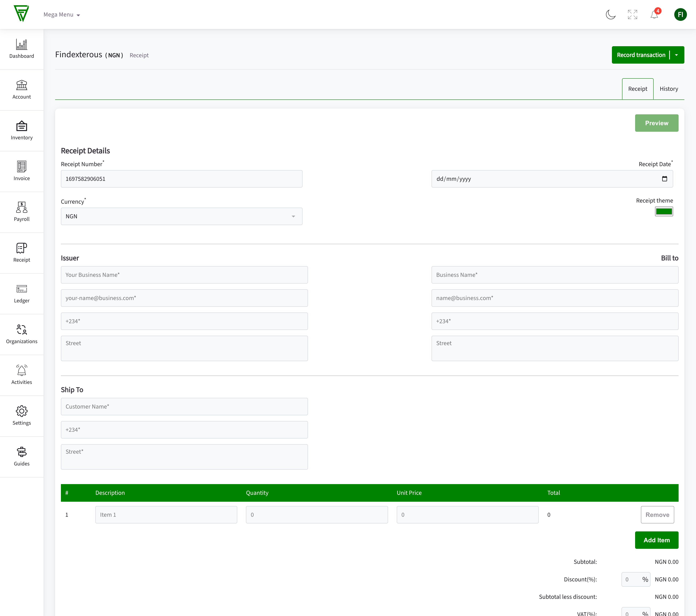Focus Bill to name@business.com email field

555,298
